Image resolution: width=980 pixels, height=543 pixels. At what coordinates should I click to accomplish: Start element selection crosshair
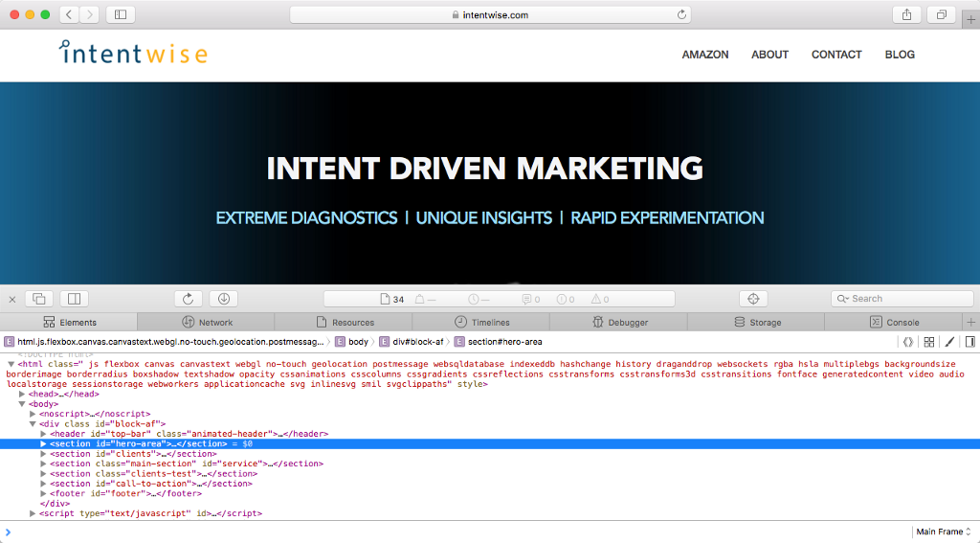click(753, 299)
